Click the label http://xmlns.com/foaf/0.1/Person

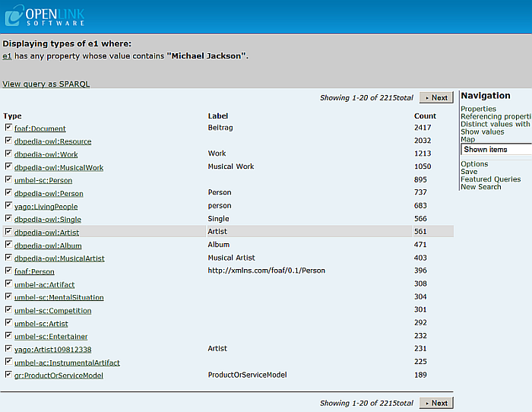point(266,271)
